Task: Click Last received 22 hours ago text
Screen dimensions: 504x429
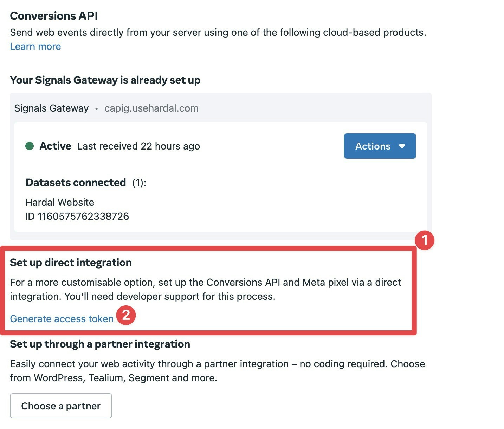Action: pos(138,146)
